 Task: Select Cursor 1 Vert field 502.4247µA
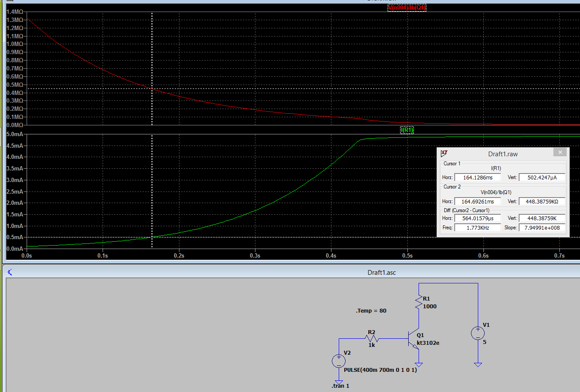[x=542, y=177]
